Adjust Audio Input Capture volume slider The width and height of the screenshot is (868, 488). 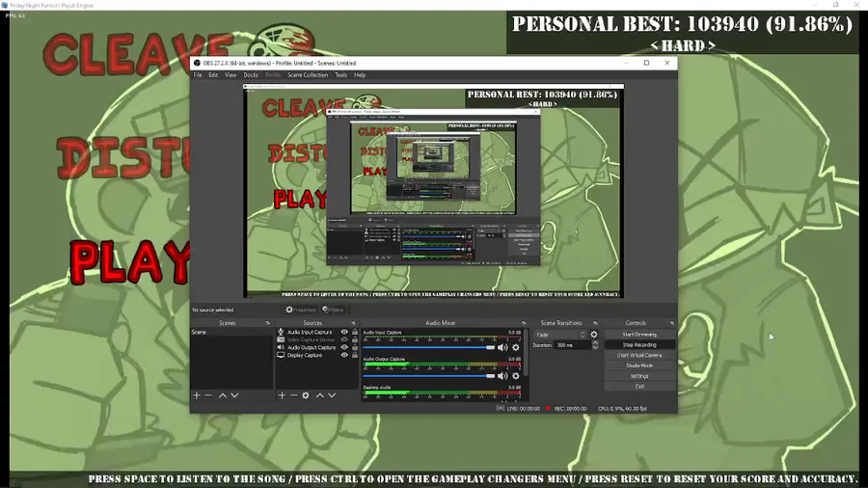[429, 347]
